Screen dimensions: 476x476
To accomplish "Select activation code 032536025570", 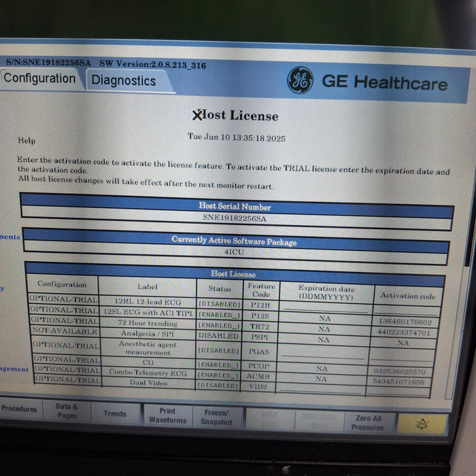I will 400,371.
